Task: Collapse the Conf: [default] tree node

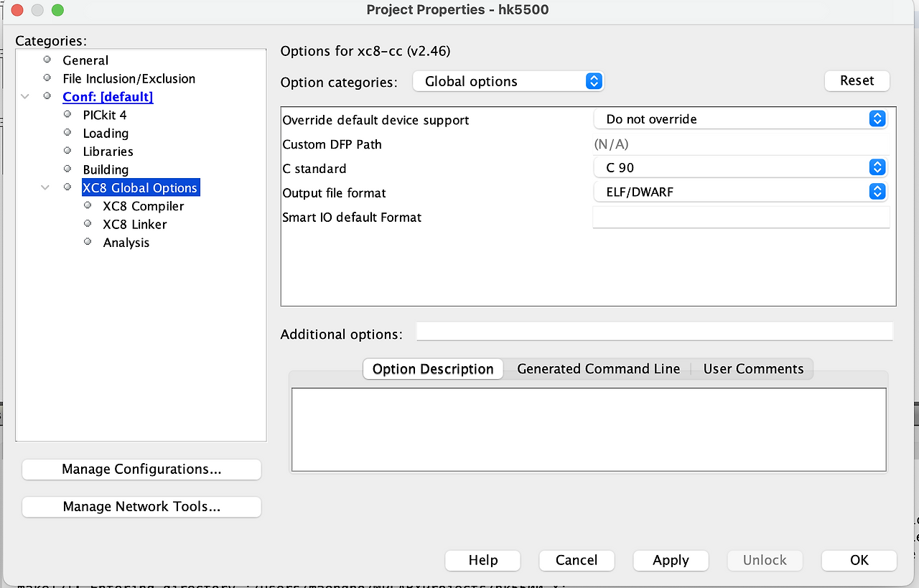Action: (x=24, y=95)
